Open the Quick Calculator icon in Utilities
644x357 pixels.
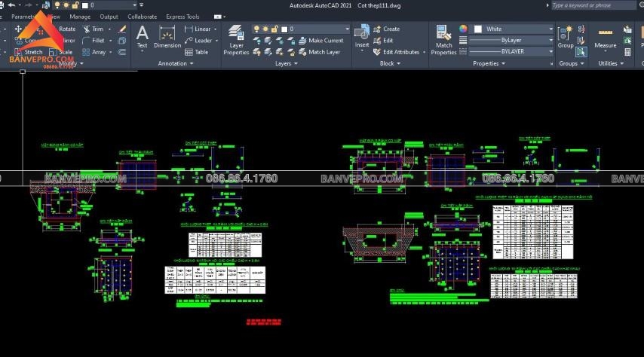(x=627, y=52)
